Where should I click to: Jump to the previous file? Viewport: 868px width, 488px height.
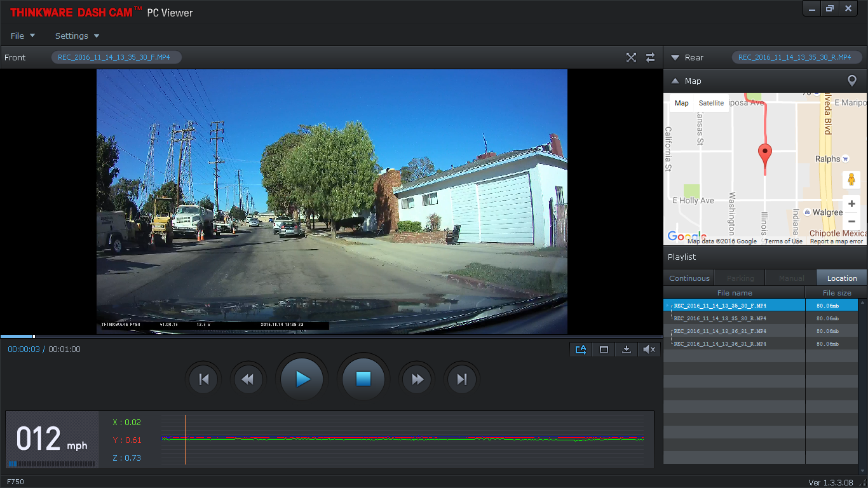click(x=203, y=379)
